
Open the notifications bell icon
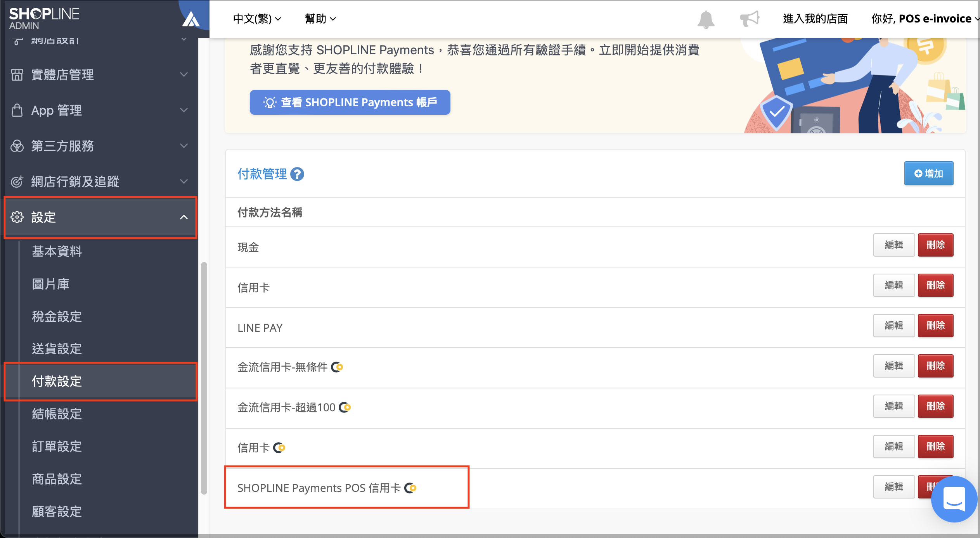(706, 19)
